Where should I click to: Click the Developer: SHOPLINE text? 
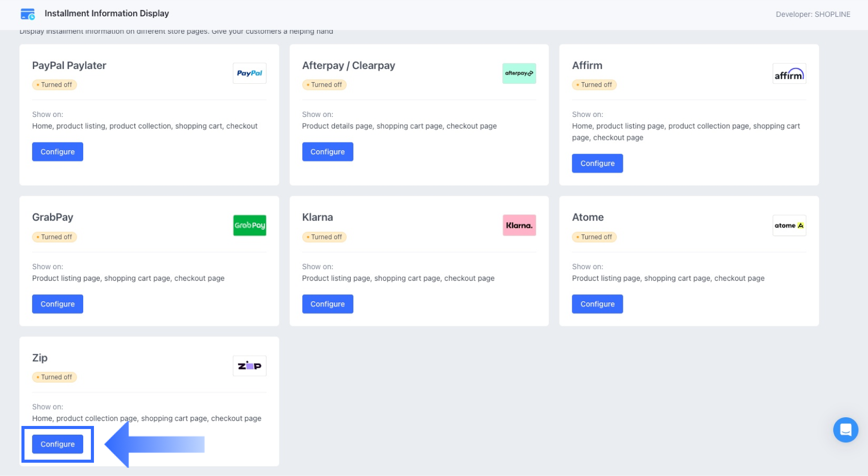tap(812, 14)
